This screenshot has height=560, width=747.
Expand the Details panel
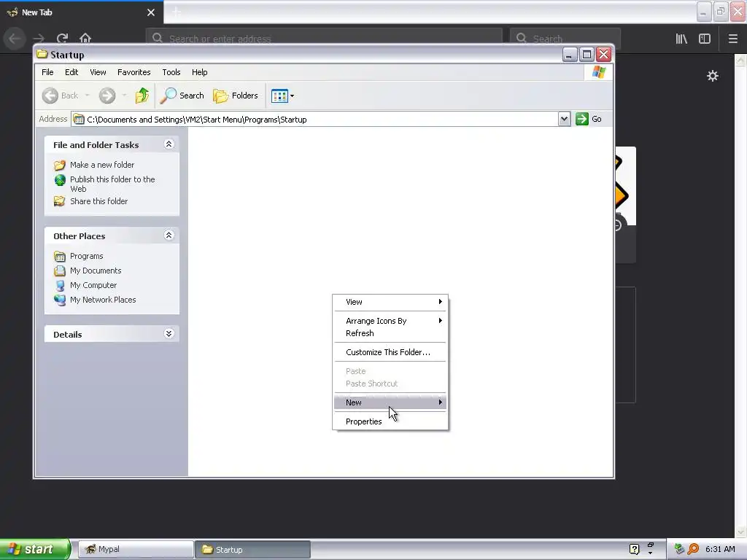pyautogui.click(x=169, y=333)
